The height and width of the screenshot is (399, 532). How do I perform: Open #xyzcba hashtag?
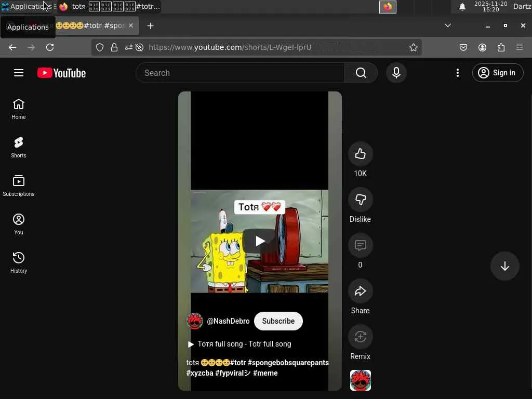coord(200,373)
